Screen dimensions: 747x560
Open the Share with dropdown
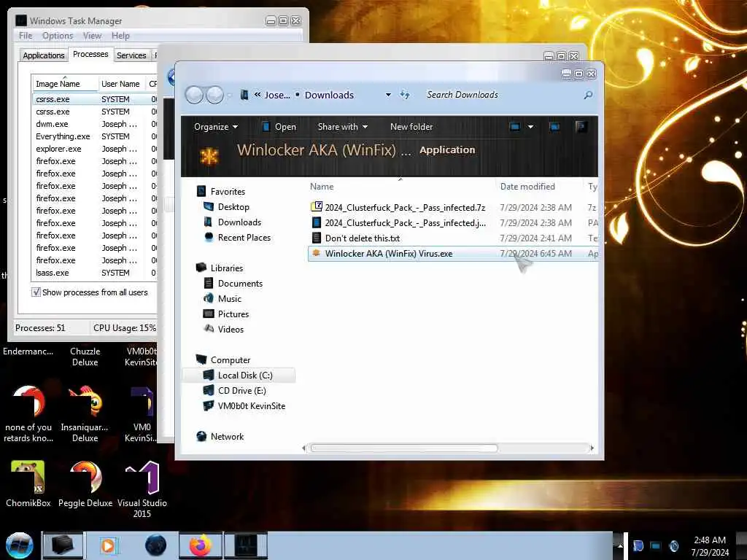point(343,127)
